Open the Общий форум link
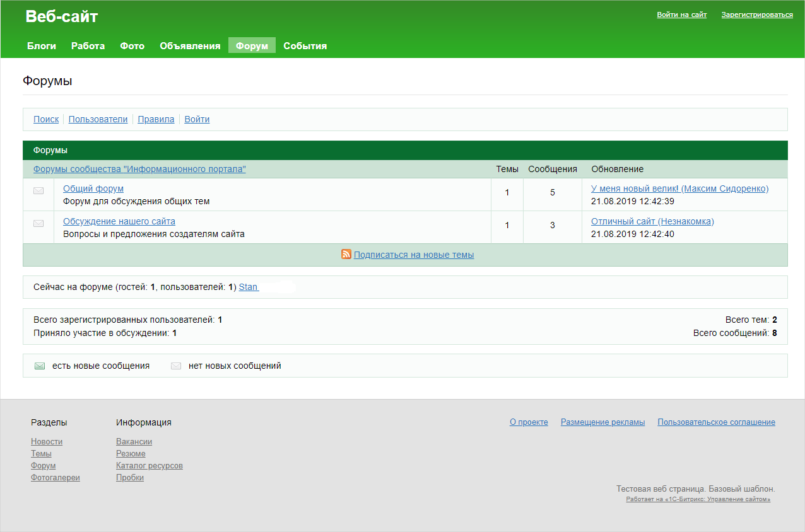 point(93,188)
